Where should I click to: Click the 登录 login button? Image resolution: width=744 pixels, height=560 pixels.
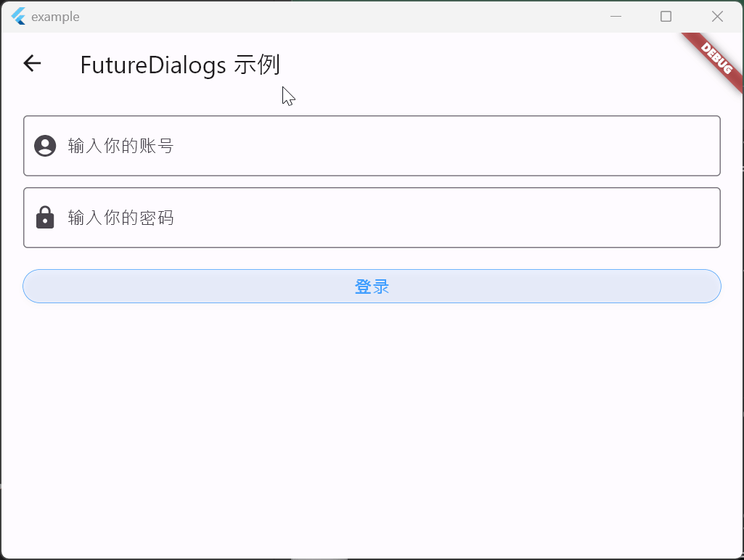372,287
